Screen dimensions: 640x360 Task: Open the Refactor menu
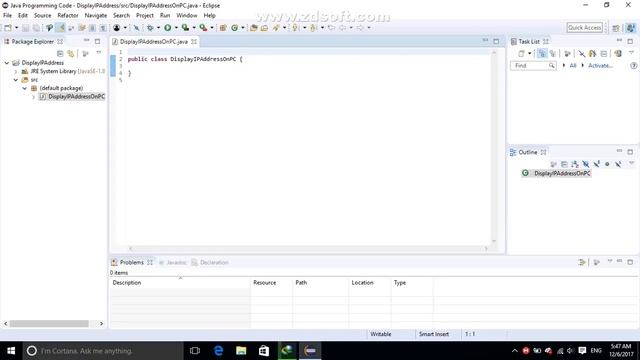68,16
